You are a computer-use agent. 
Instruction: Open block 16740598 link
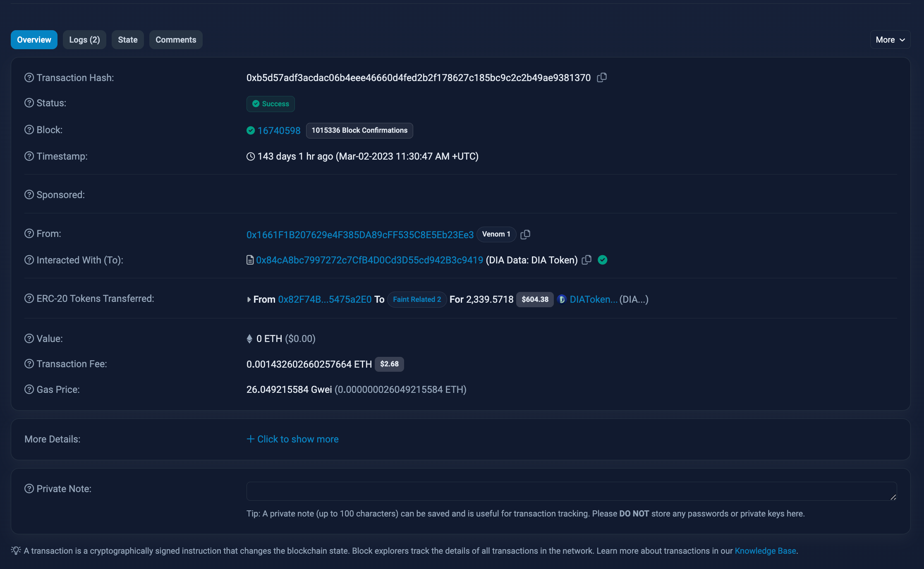pyautogui.click(x=279, y=131)
